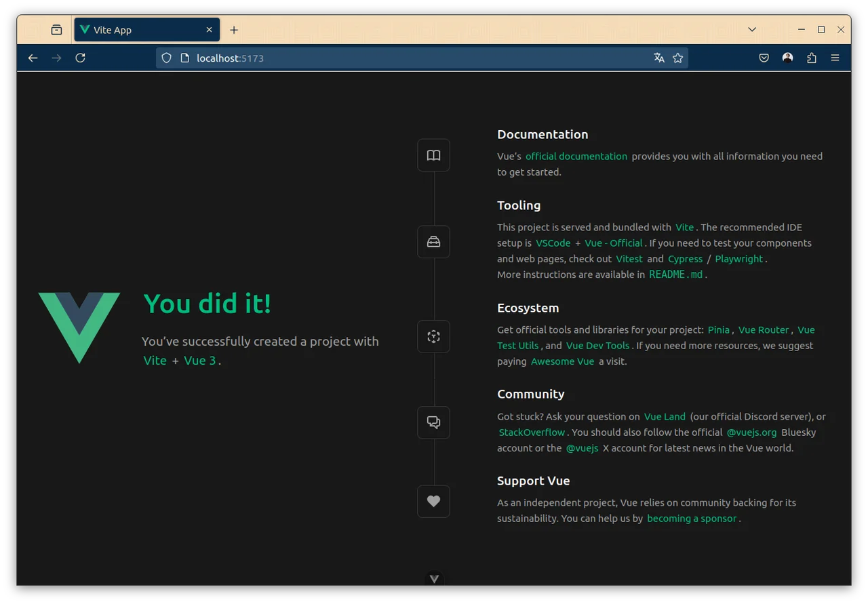The height and width of the screenshot is (604, 868).
Task: Click the Tooling heading
Action: pos(519,205)
